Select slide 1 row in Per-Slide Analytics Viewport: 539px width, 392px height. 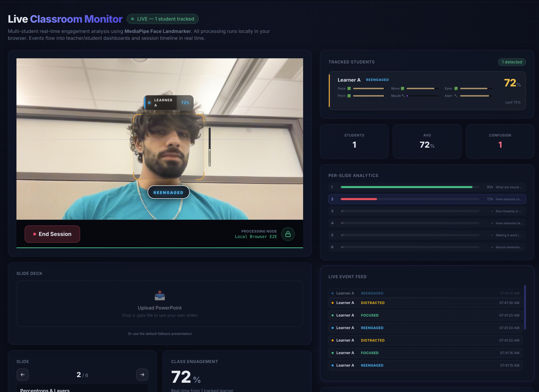coord(427,187)
